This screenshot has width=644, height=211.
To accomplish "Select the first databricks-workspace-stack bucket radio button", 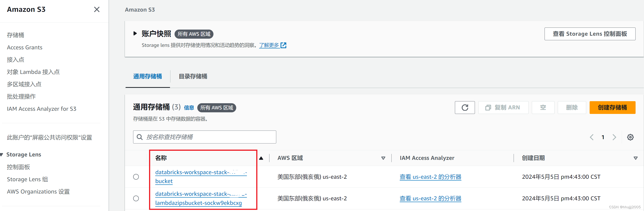I will (136, 176).
